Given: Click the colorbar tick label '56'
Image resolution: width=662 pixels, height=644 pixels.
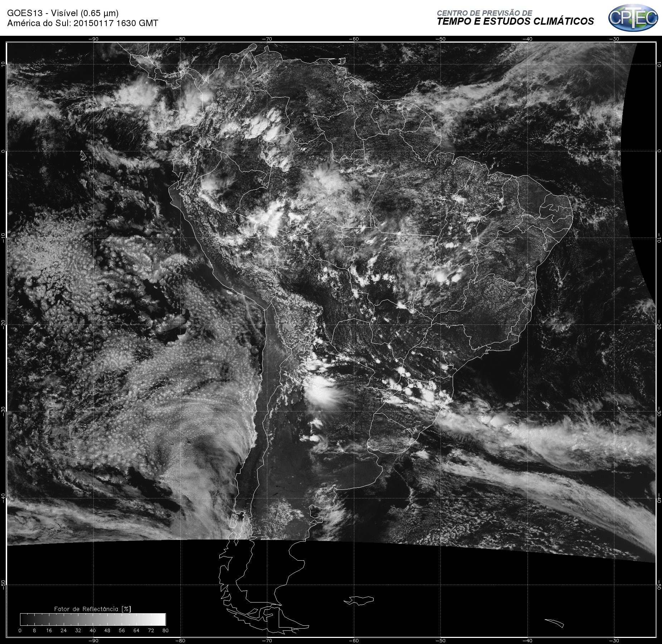Looking at the screenshot, I should [122, 630].
